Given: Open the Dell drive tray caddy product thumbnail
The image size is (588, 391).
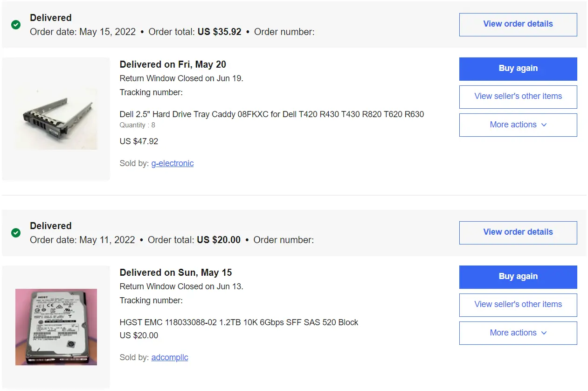Looking at the screenshot, I should point(56,119).
